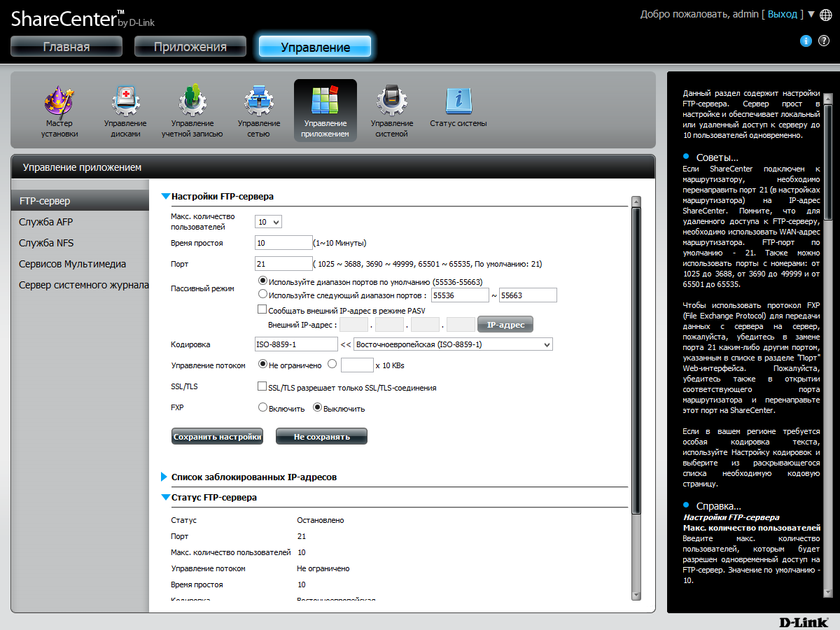This screenshot has width=840, height=630.
Task: Open the Макс. количество пользователей dropdown
Action: click(x=269, y=222)
